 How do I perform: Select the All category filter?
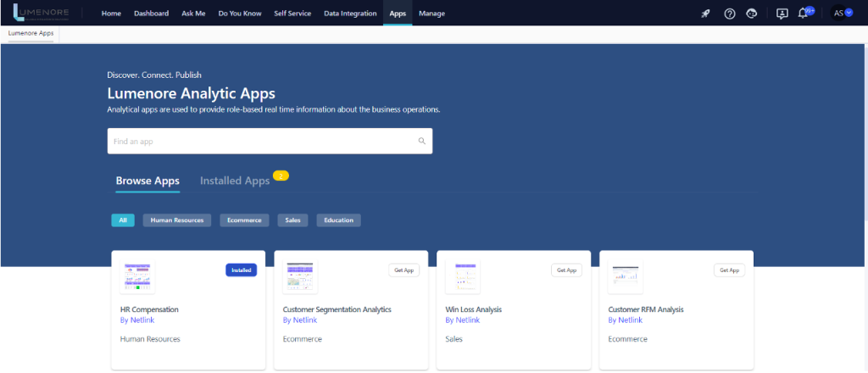[x=123, y=220]
